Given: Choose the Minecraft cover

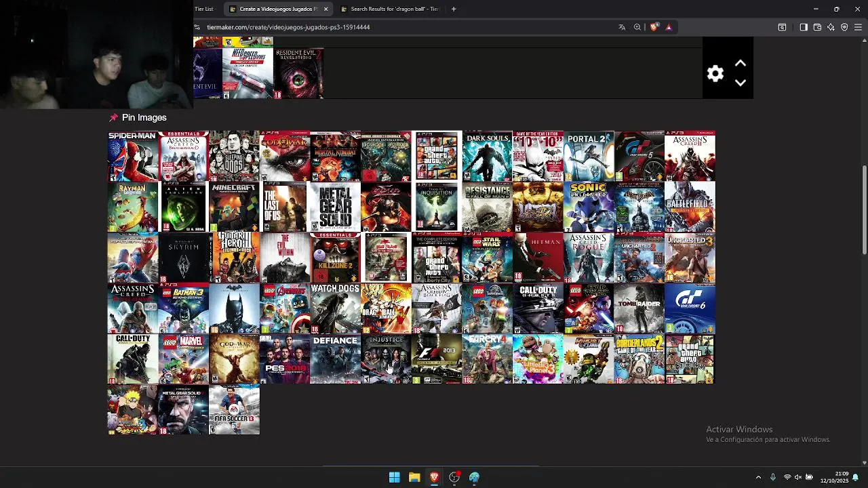Looking at the screenshot, I should [x=234, y=207].
